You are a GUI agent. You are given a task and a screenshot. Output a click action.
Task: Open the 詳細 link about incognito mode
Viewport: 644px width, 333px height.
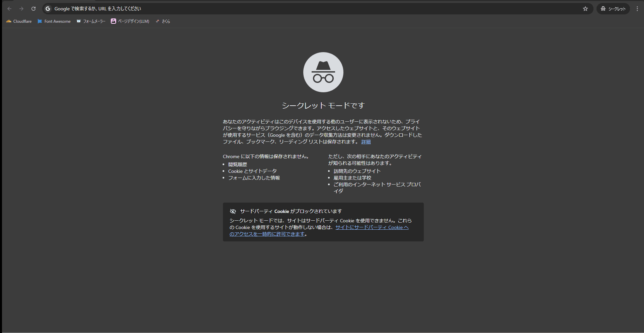coord(366,142)
